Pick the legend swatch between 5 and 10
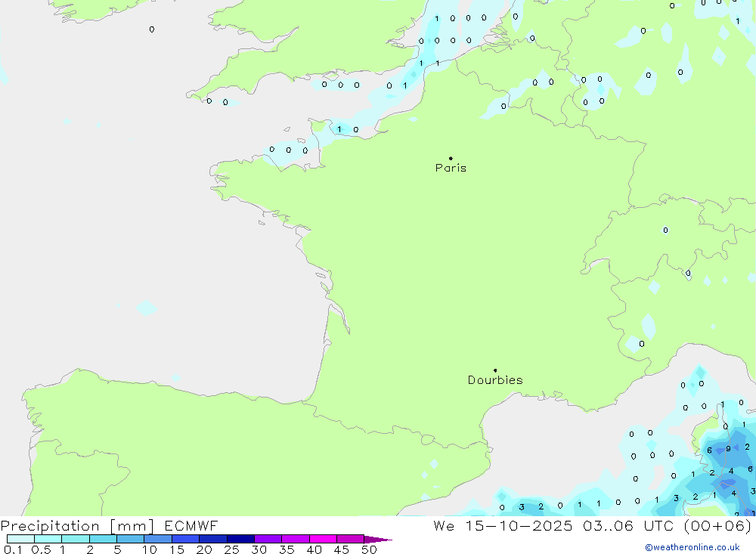Screen dimensions: 756x554 pos(131,539)
